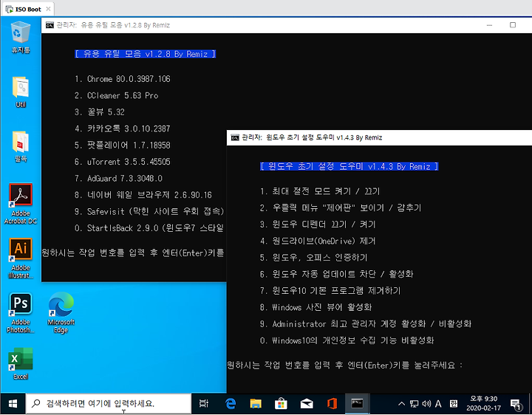The width and height of the screenshot is (532, 415).
Task: Click the Korean 한 IME tray icon
Action: pos(453,403)
